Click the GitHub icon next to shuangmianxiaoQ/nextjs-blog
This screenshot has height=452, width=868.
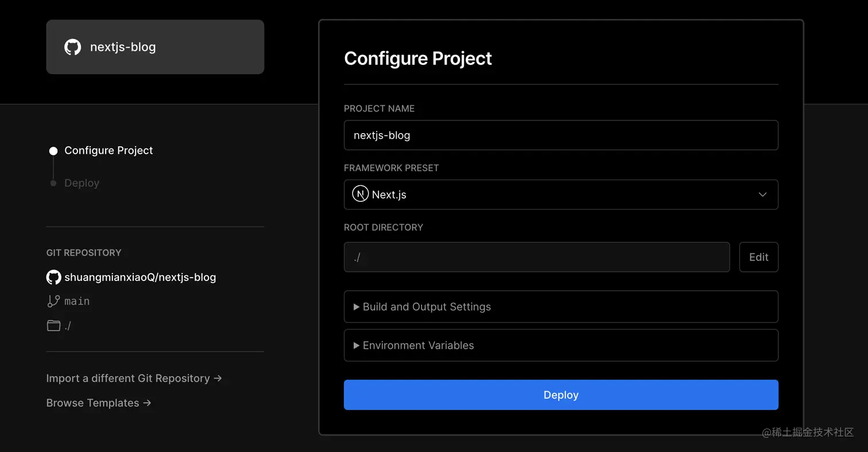[53, 278]
